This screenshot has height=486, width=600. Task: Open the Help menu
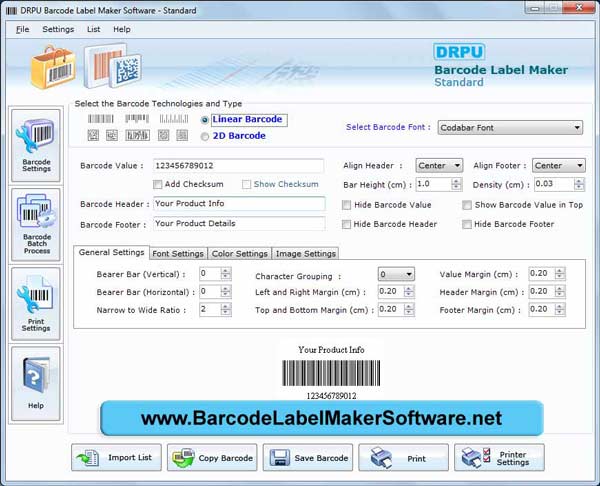tap(122, 29)
